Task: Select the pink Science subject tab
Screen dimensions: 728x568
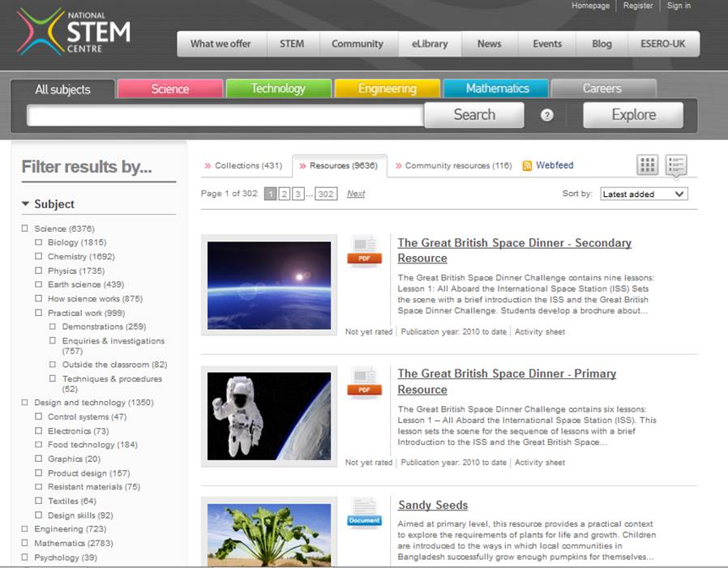Action: point(169,89)
